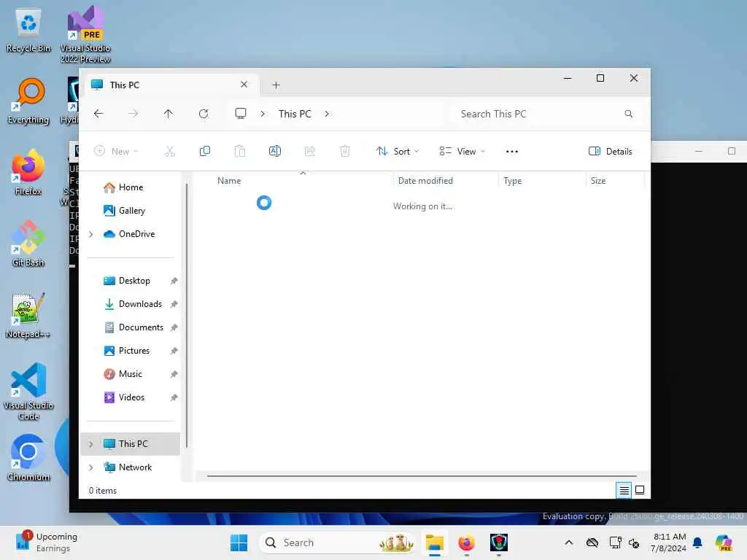
Task: Open the View dropdown
Action: tap(462, 152)
